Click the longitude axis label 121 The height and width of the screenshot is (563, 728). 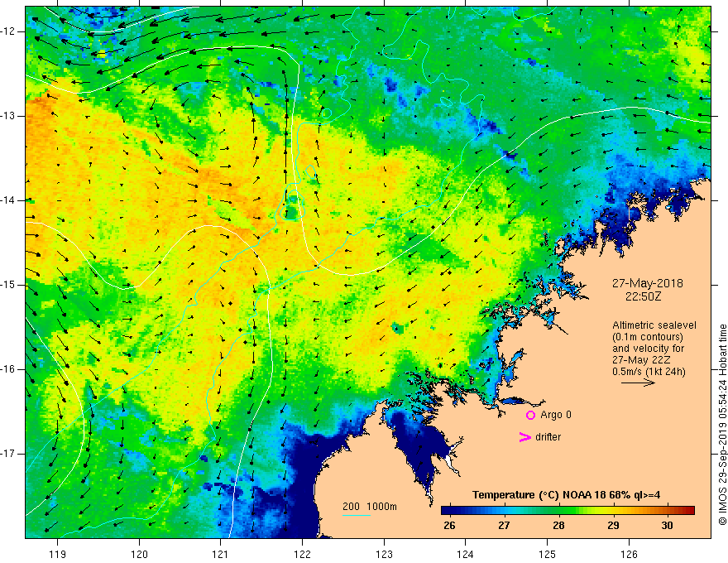click(221, 554)
